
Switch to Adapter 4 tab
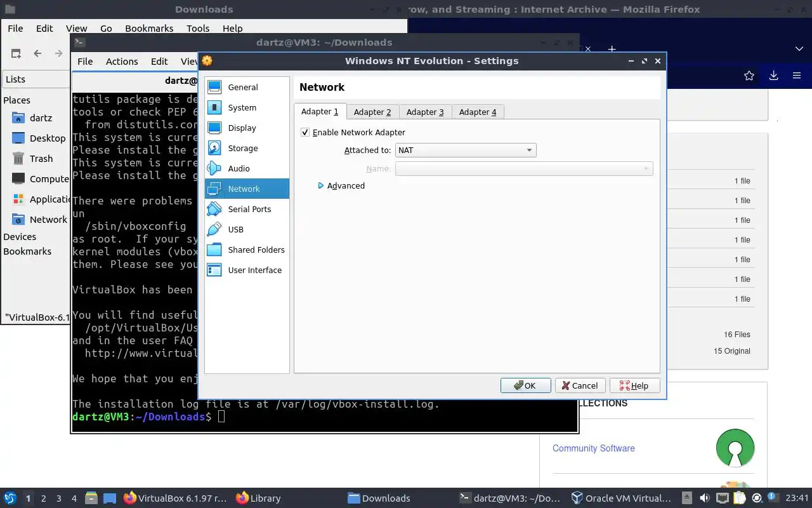(x=478, y=112)
